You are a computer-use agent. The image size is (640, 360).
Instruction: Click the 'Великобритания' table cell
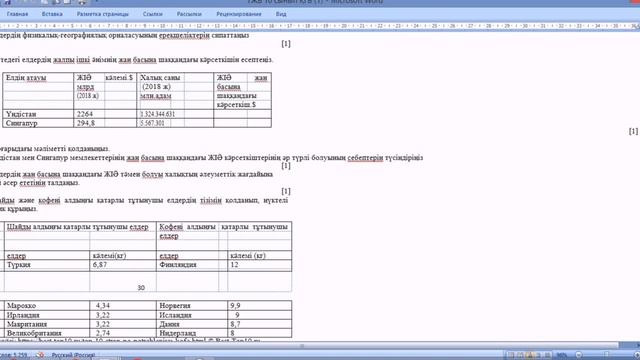[x=47, y=333]
